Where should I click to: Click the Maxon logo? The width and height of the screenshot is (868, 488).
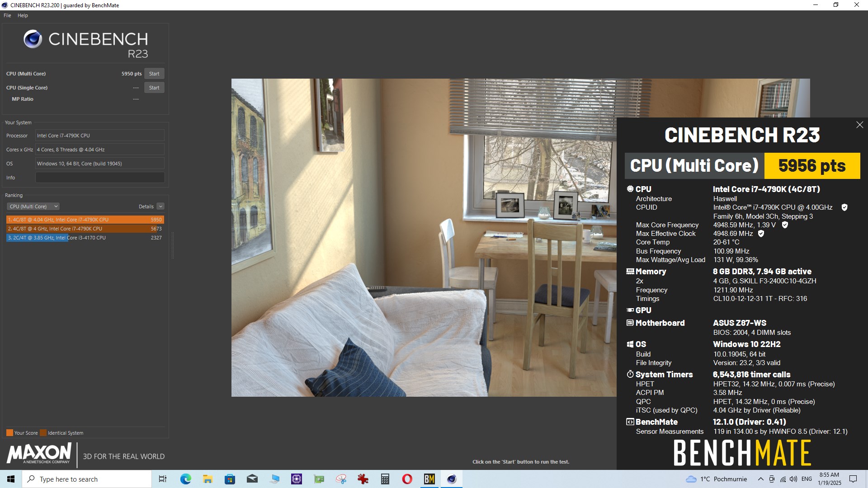tap(39, 454)
